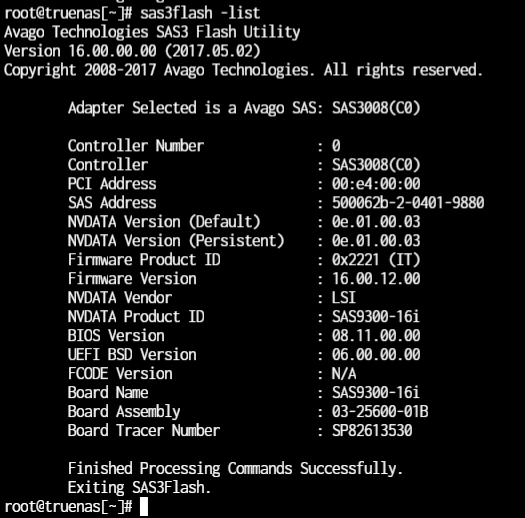Click the Firmware Version value 16.00.12.00

(376, 279)
